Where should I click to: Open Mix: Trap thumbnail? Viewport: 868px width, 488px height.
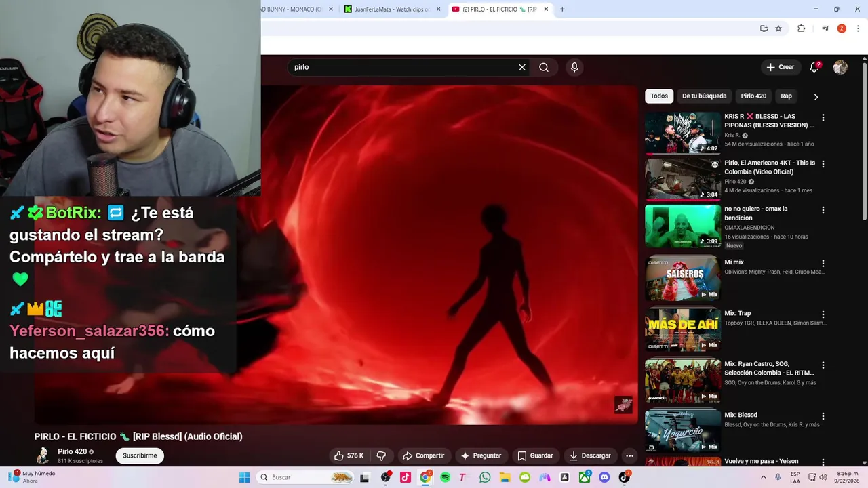[x=683, y=329]
